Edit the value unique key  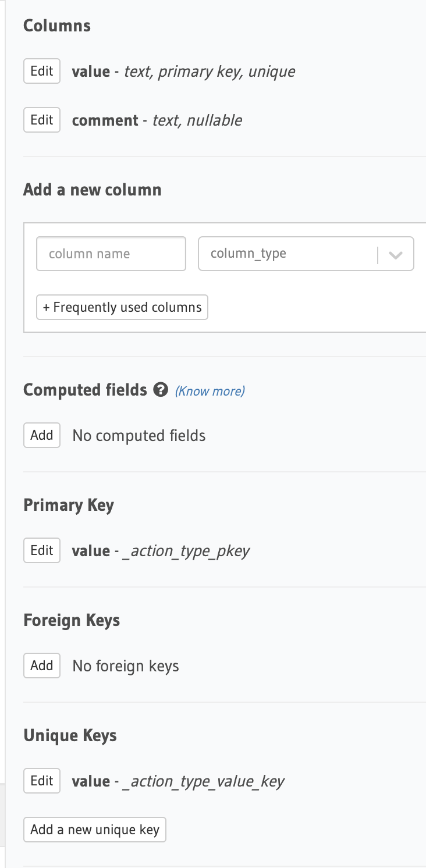pos(41,780)
